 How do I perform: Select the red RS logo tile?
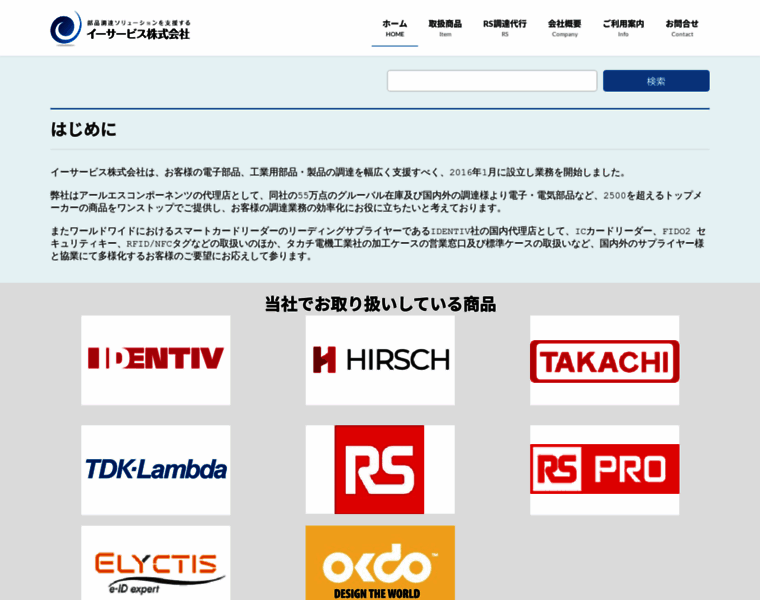pos(380,470)
